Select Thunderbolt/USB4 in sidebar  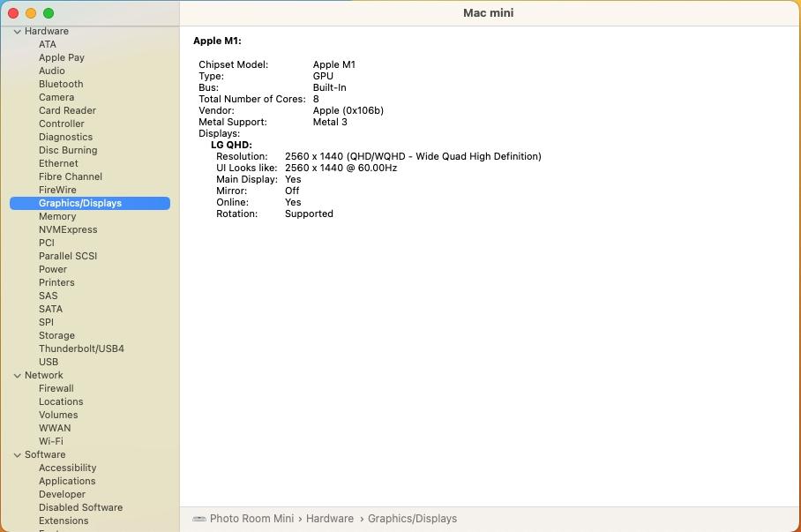tap(81, 348)
